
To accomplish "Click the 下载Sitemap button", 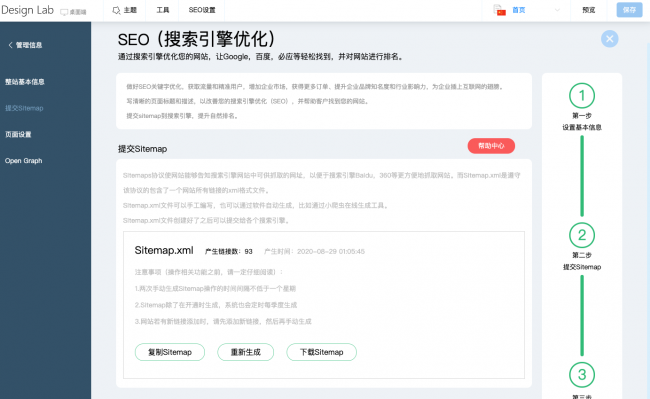I will [x=322, y=352].
